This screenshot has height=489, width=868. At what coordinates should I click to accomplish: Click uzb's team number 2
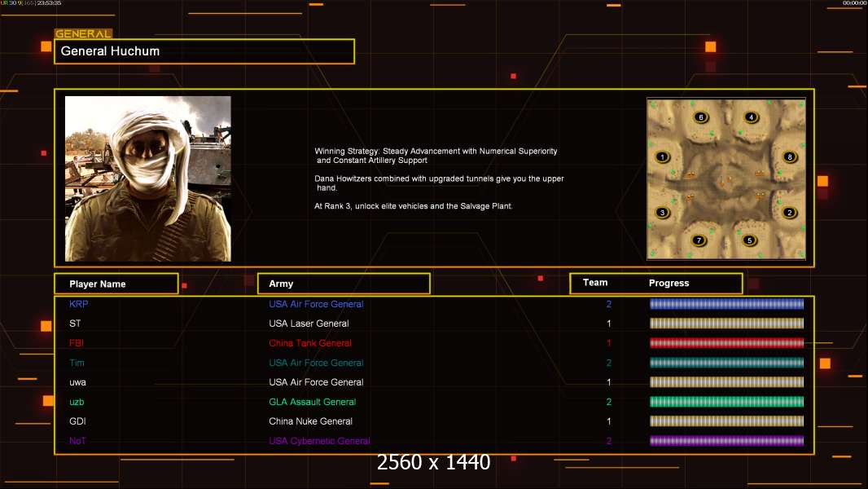(609, 402)
